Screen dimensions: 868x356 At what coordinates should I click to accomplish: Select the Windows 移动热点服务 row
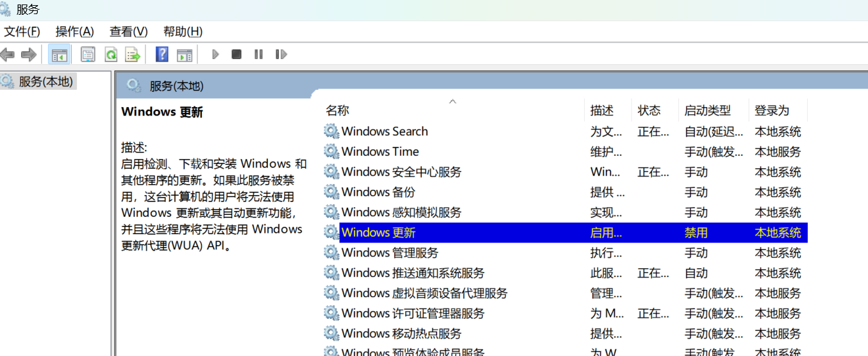tap(564, 334)
